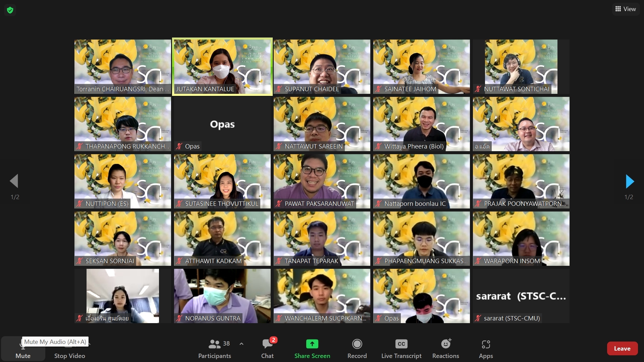Turn off the camera with Stop Video
This screenshot has width=644, height=362.
pos(69,350)
